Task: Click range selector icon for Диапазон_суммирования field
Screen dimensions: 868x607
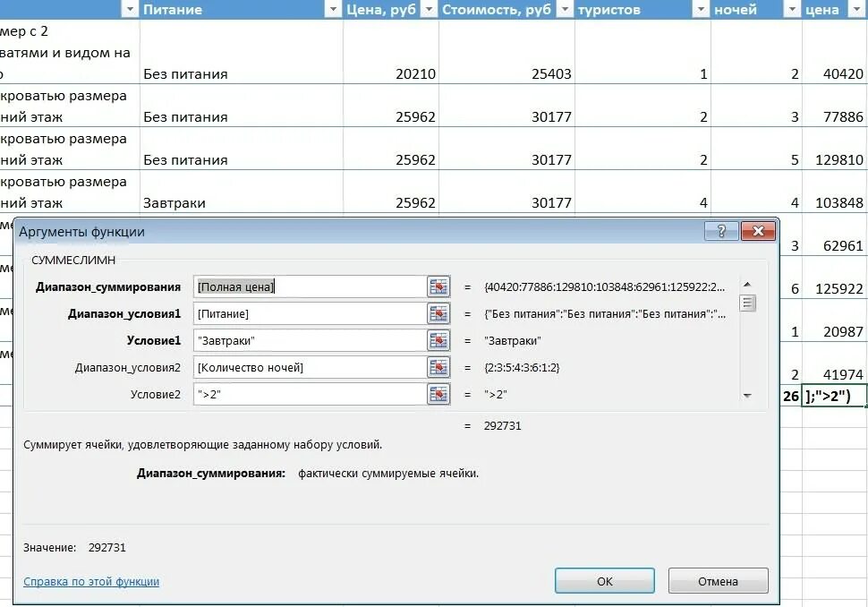Action: (438, 286)
